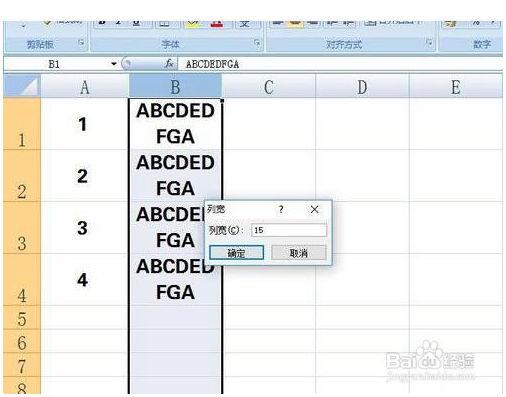Viewport: 506px width, 397px height.
Task: Open the 字体 group dialog launcher
Action: [x=257, y=43]
